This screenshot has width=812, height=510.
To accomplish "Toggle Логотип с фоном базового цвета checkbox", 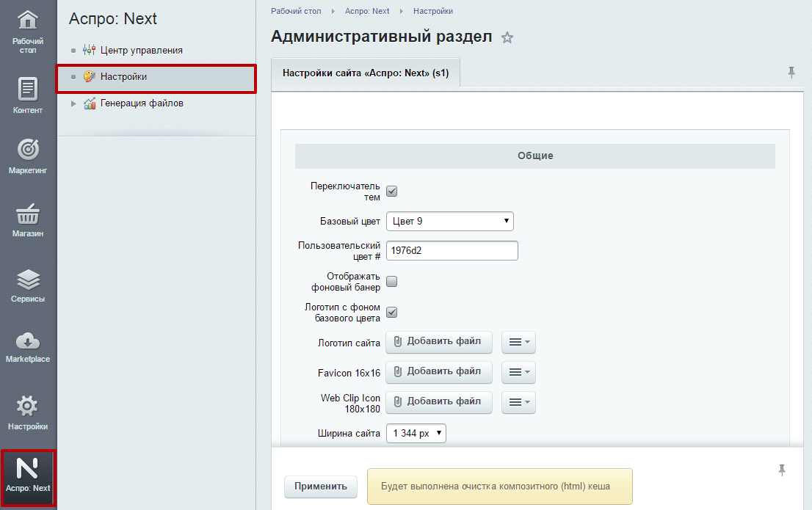I will point(392,312).
